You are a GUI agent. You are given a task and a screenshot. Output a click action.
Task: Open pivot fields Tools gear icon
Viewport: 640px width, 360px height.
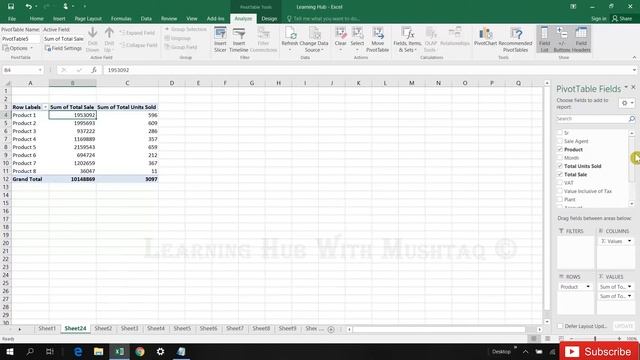tap(627, 103)
